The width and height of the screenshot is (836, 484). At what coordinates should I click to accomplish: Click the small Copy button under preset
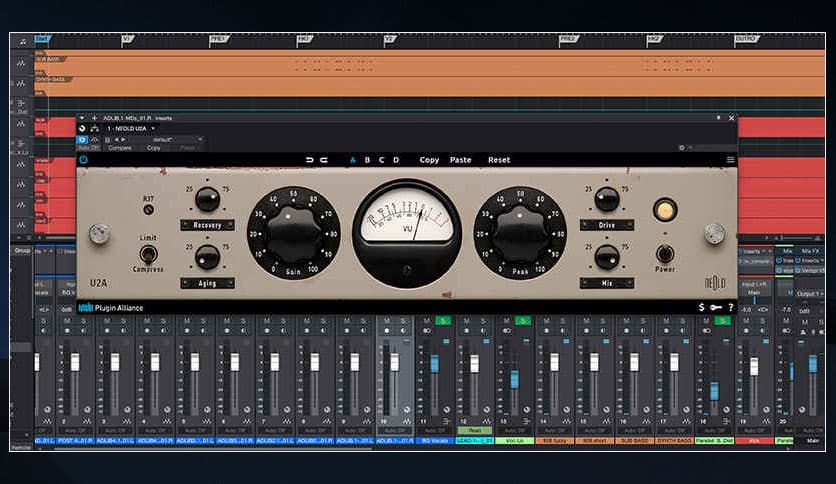click(154, 148)
